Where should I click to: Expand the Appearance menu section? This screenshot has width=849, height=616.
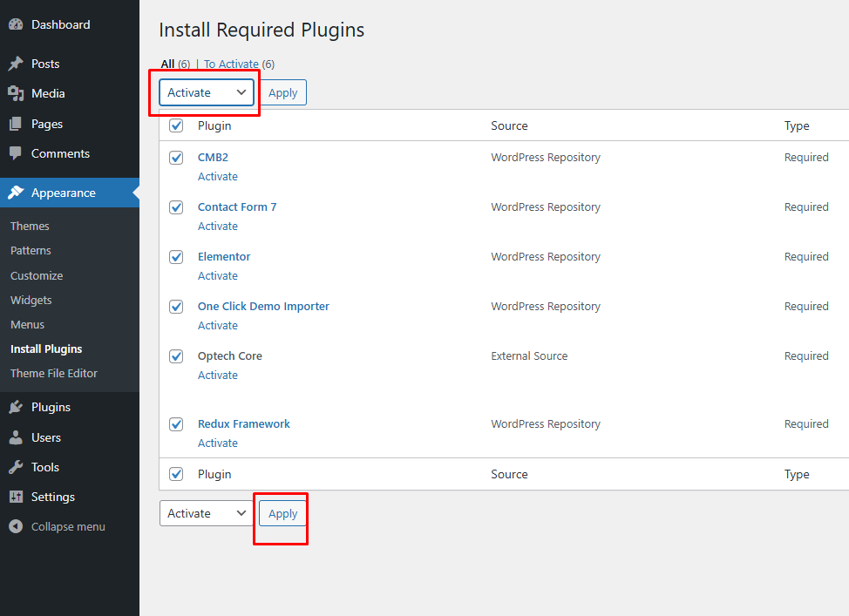(x=55, y=193)
